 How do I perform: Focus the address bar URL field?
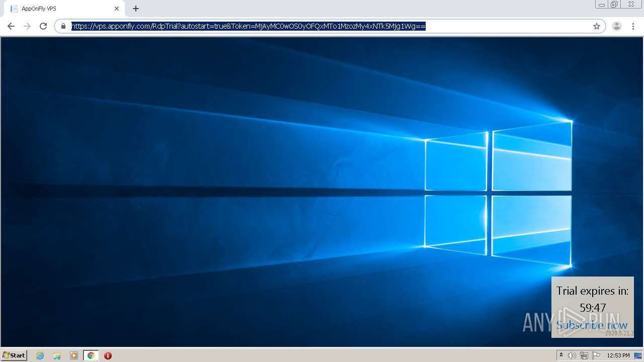pos(330,26)
